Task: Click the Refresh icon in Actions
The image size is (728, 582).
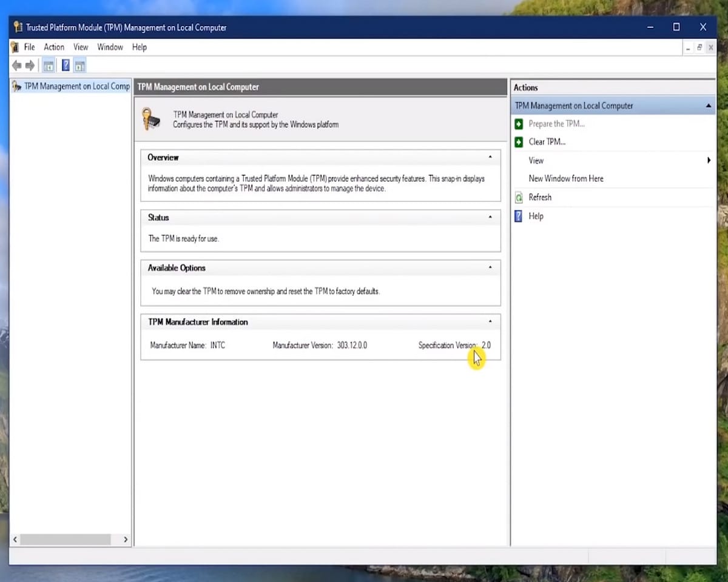Action: pos(519,197)
